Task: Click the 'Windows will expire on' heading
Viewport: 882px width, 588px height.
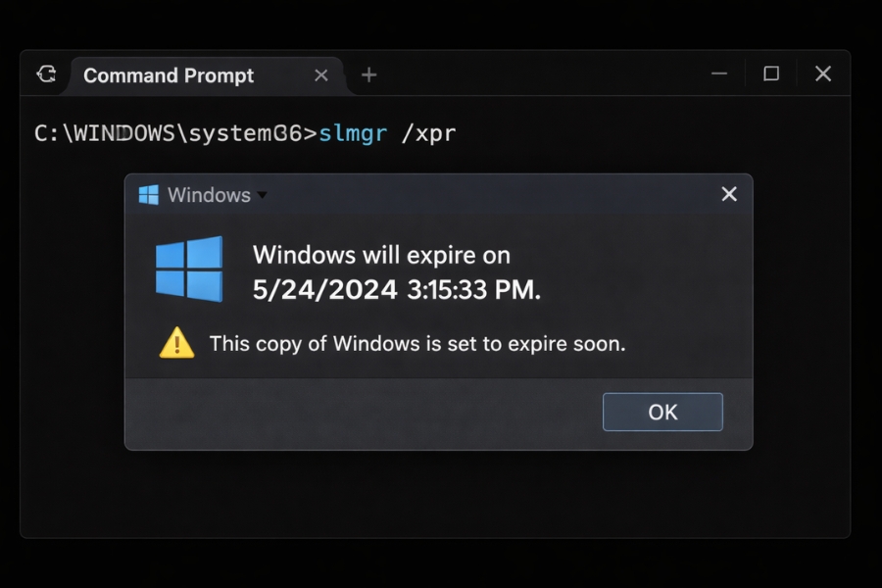Action: [382, 255]
